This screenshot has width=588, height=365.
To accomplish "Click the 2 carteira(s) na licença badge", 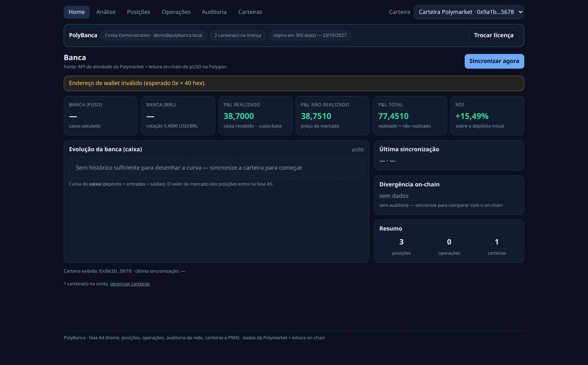I will (238, 36).
